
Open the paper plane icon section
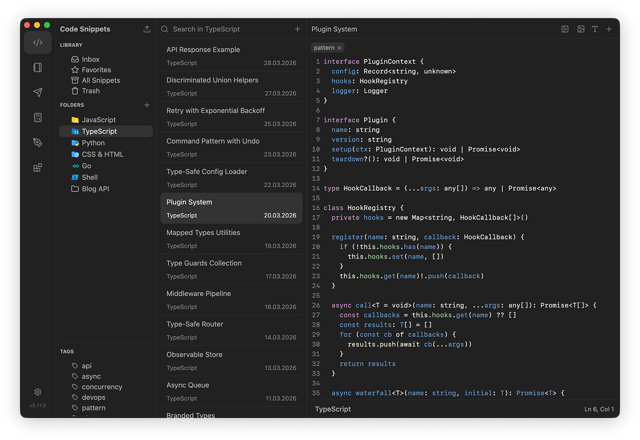click(38, 92)
